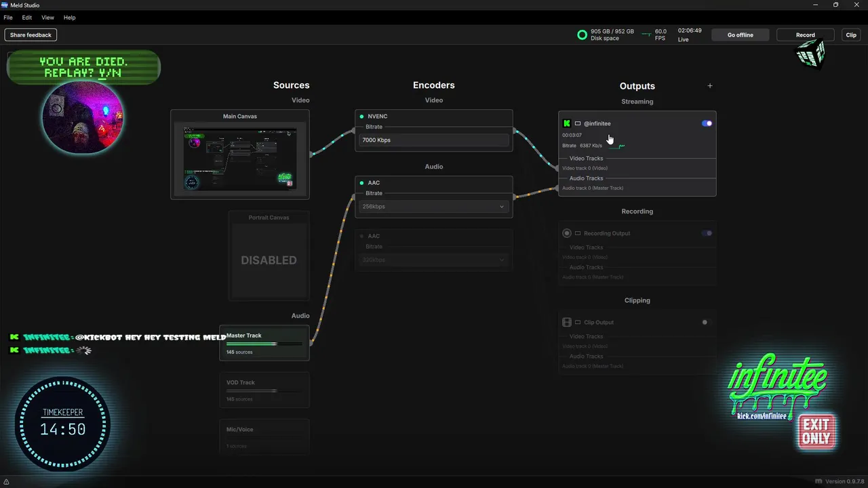Click the Clip Output label
Screen dimensions: 868x488
[x=599, y=322]
